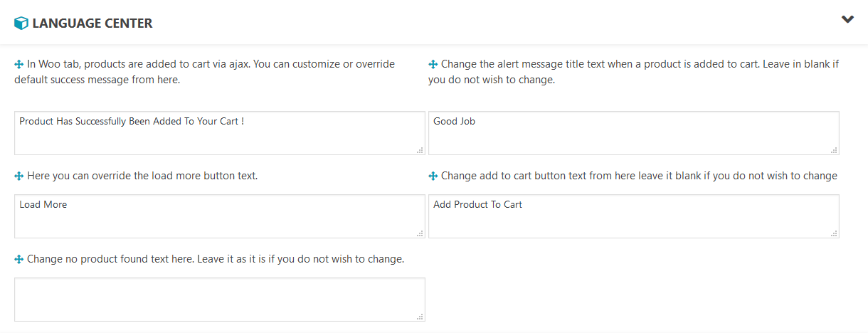Screen dimensions: 868x333
Task: Collapse the Language Center panel chevron
Action: coord(847,20)
